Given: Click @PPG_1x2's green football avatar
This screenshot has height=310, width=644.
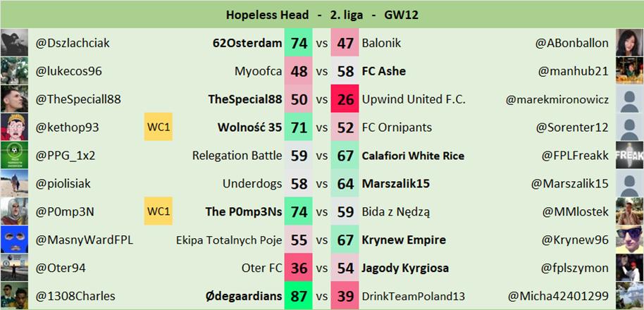Looking at the screenshot, I should 14,156.
